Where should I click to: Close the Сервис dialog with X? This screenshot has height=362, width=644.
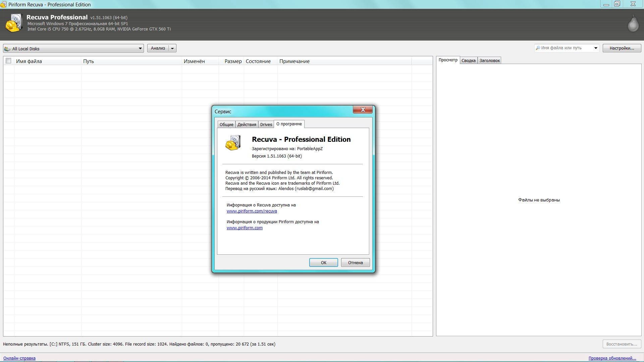coord(363,110)
